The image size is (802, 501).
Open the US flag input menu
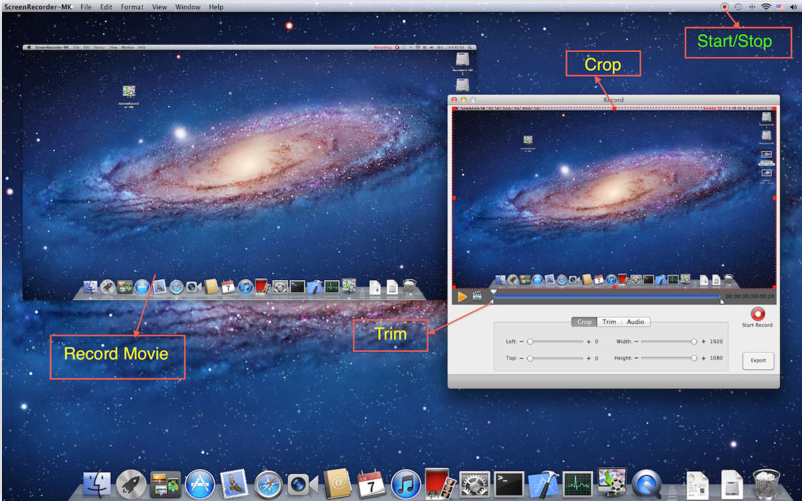780,7
